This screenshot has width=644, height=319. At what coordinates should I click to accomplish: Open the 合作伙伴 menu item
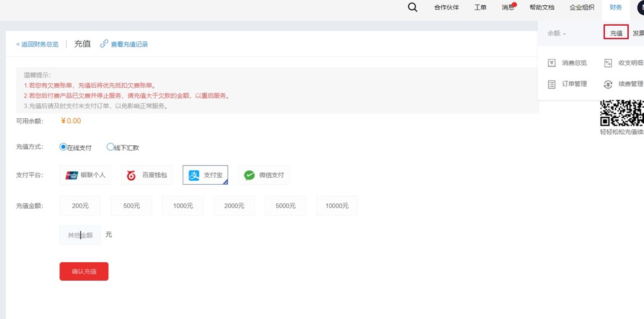pos(447,7)
